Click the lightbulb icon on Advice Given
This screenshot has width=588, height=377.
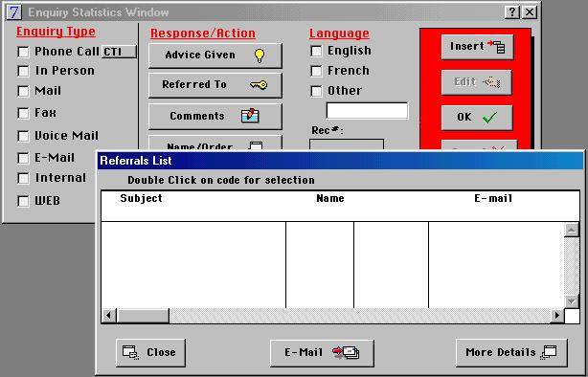coord(260,55)
